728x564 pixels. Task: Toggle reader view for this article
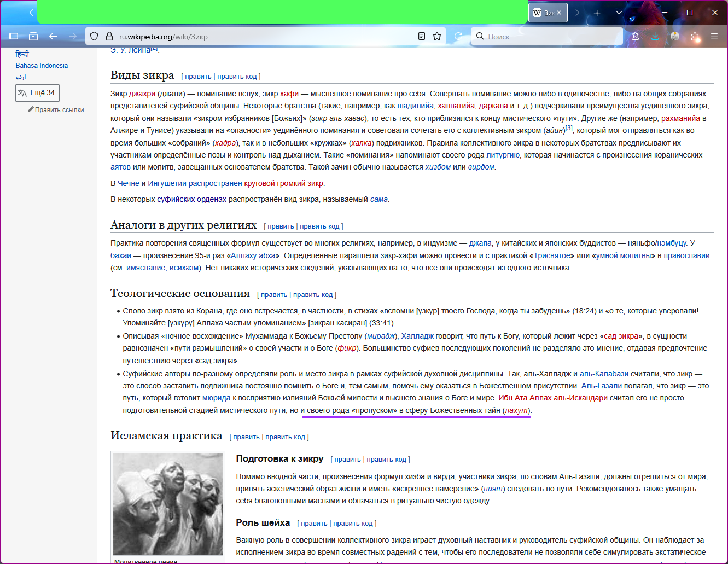pyautogui.click(x=422, y=36)
